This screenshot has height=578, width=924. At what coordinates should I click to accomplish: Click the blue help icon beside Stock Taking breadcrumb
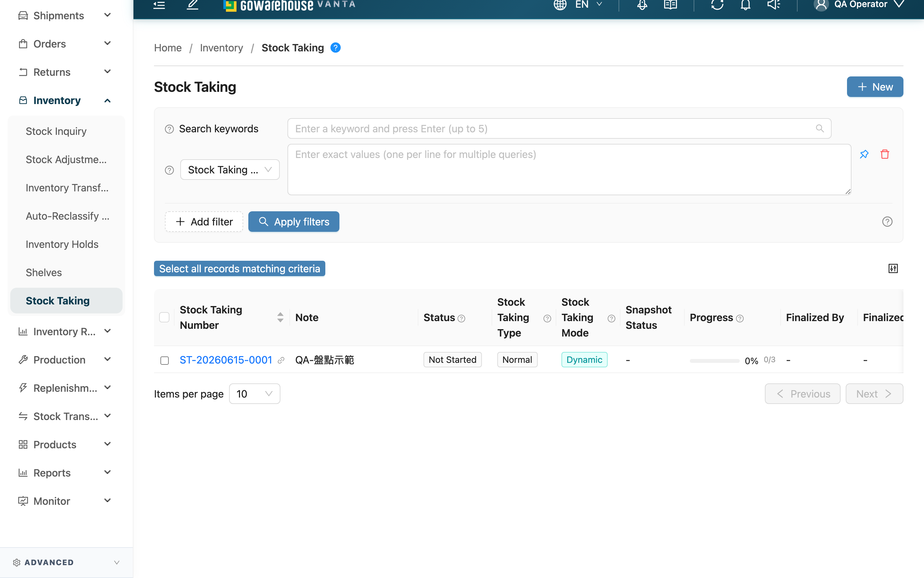(335, 48)
